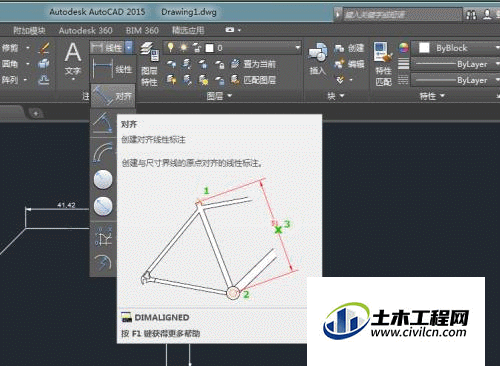
Task: Open the 文字 text tool
Action: [73, 61]
